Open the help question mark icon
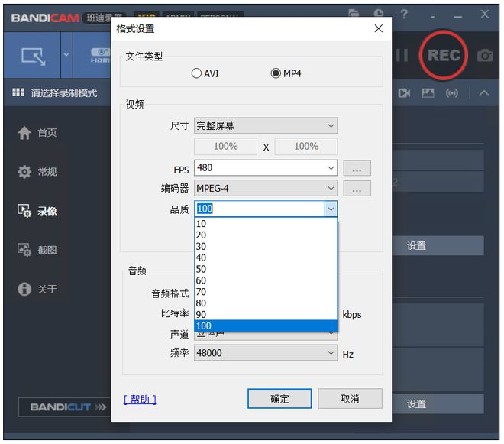This screenshot has height=444, width=504. (404, 15)
